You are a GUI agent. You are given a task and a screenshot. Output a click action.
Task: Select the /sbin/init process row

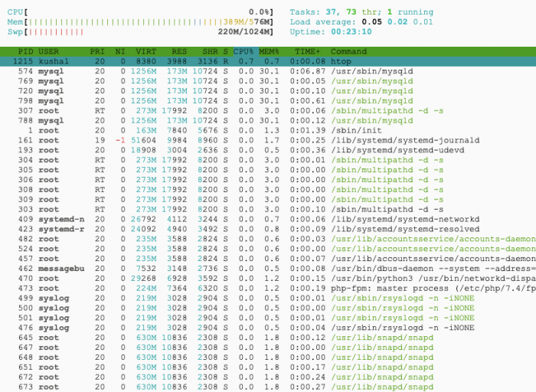click(268, 131)
